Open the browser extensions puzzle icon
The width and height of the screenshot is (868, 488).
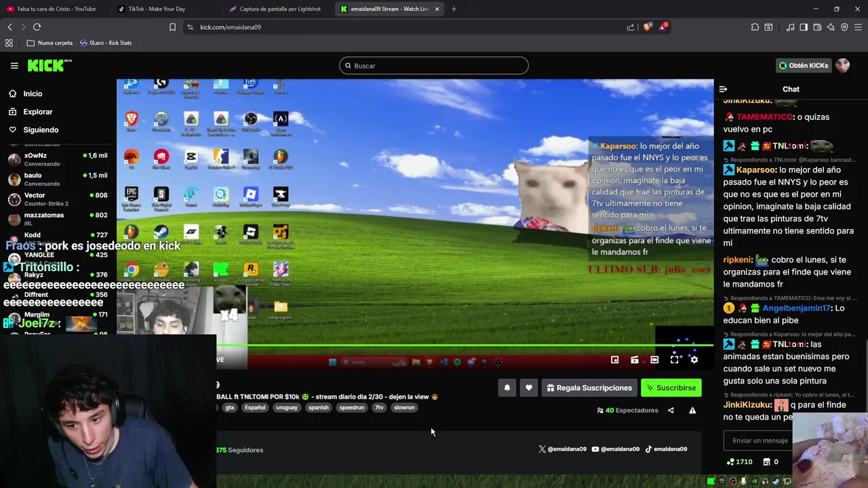tap(755, 27)
